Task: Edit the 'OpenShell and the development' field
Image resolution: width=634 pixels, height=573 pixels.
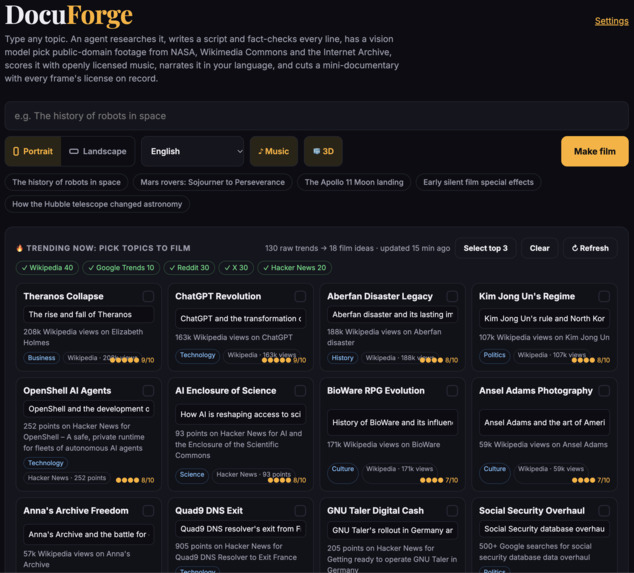Action: tap(89, 409)
